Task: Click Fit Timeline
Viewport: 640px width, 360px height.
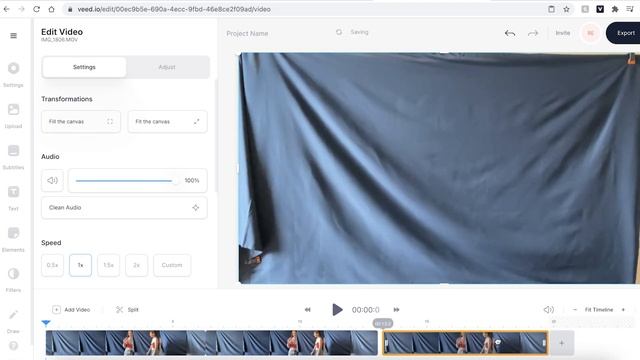Action: point(599,309)
